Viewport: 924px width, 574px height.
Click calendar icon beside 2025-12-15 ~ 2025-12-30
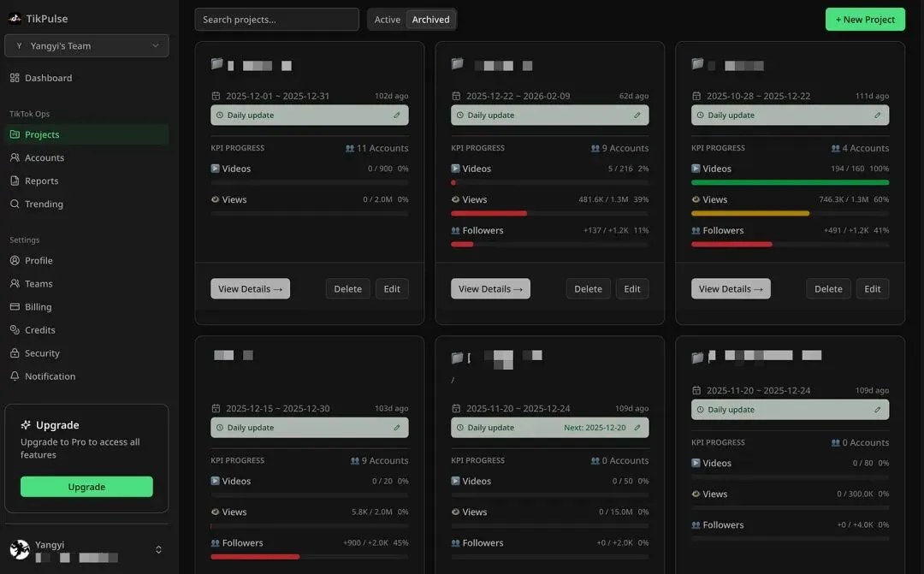tap(216, 408)
